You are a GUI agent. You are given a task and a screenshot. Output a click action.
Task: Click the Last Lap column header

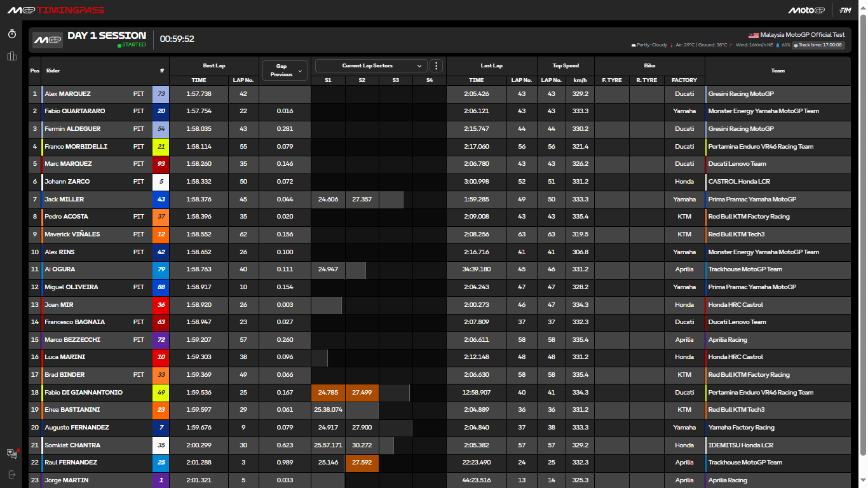492,65
